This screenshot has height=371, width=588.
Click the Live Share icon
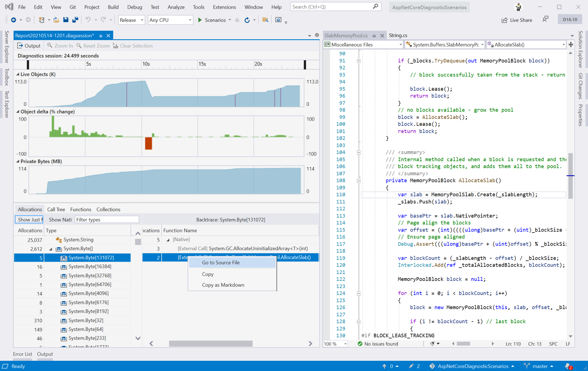504,20
